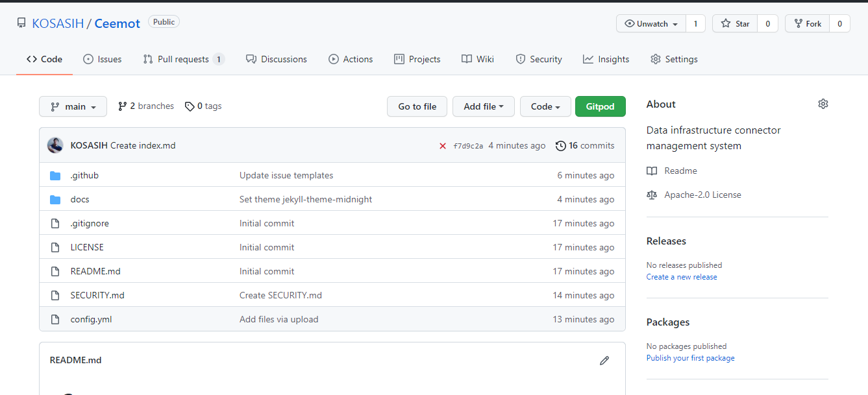Open the Actions tab

(351, 59)
